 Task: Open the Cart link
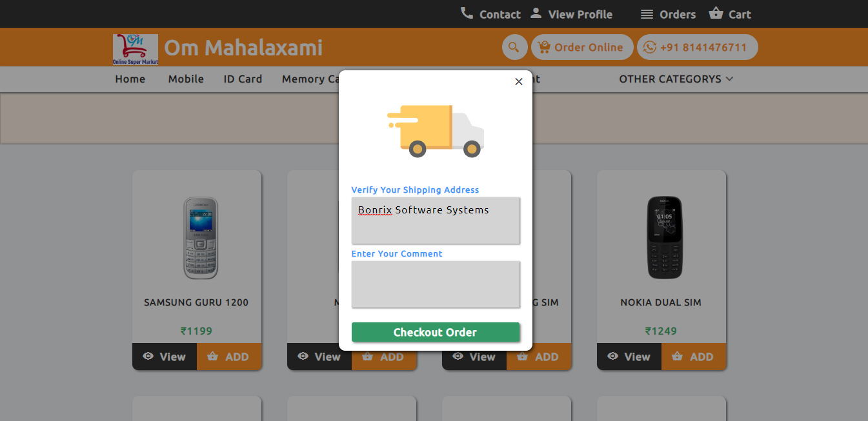[x=740, y=14]
